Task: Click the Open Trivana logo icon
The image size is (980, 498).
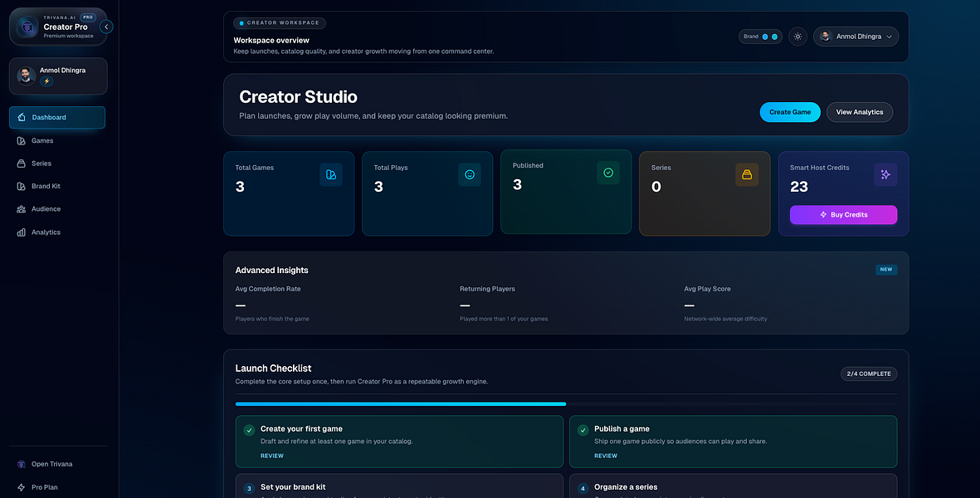Action: pos(22,464)
